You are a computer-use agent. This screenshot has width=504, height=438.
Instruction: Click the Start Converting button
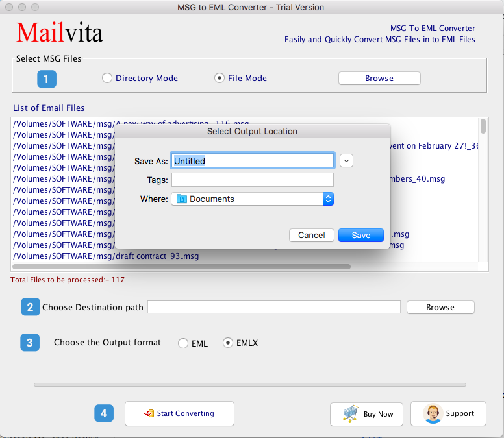coord(179,413)
